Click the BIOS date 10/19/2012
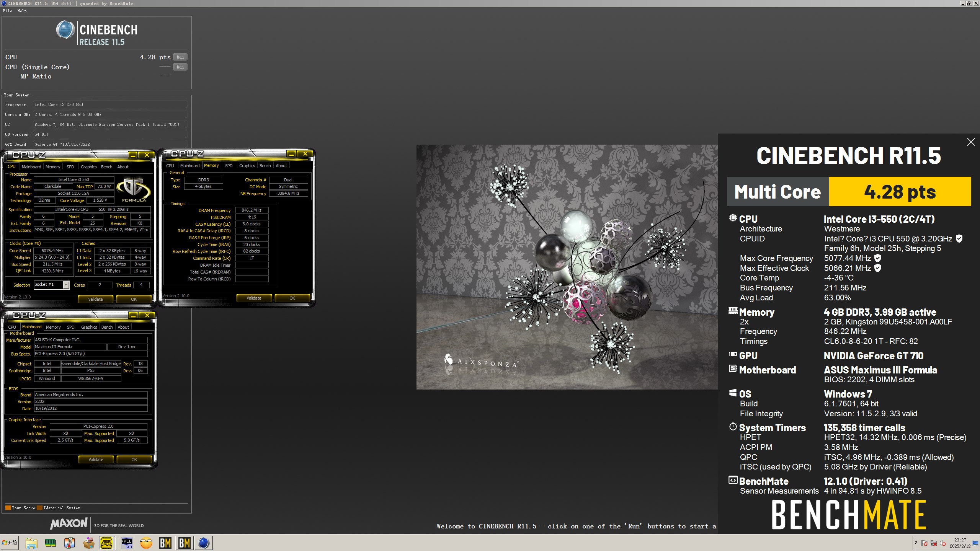Screen dimensions: 980x551 tap(91, 408)
